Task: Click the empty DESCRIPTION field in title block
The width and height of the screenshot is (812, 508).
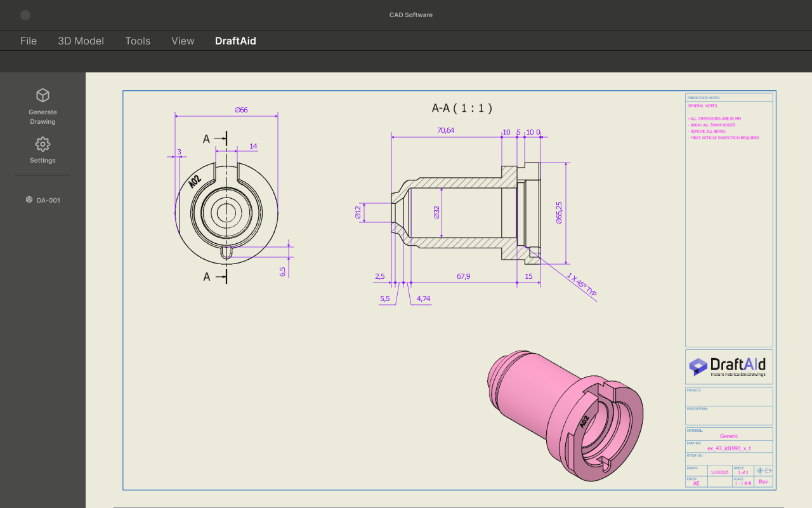Action: (729, 415)
